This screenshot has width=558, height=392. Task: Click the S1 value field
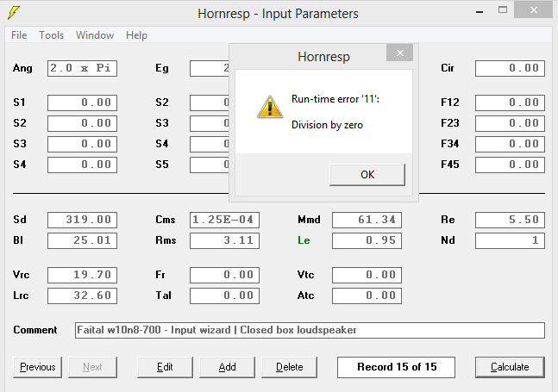click(x=82, y=103)
